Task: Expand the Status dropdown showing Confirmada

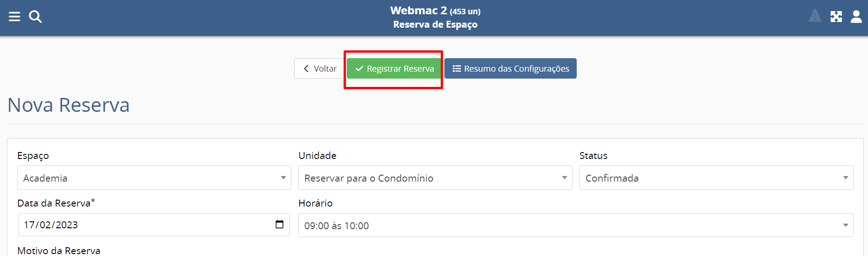Action: point(716,178)
